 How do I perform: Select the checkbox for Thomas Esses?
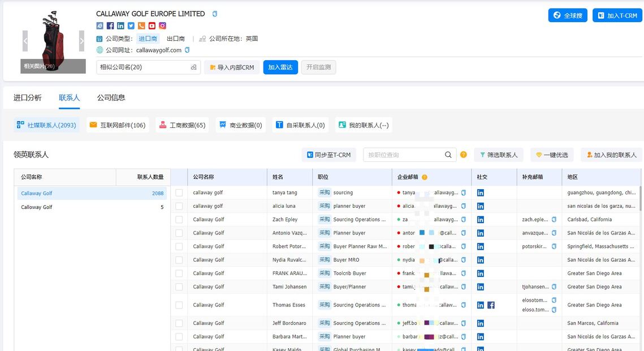179,305
